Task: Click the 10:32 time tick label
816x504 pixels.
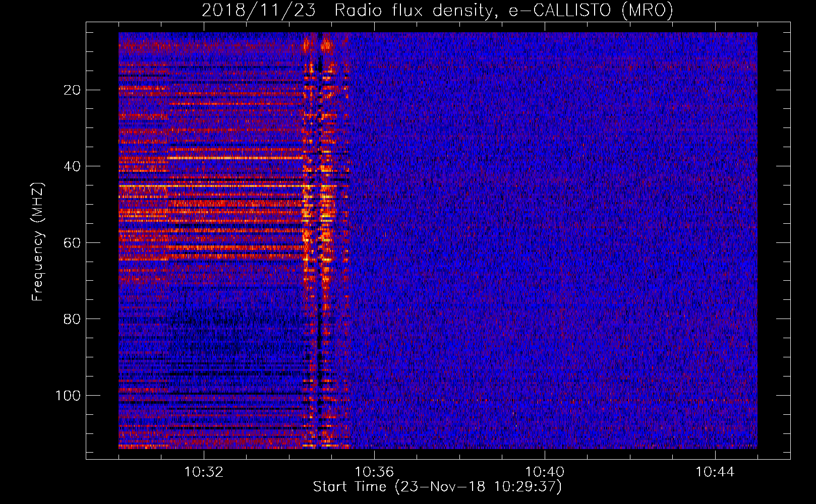Action: pos(204,472)
